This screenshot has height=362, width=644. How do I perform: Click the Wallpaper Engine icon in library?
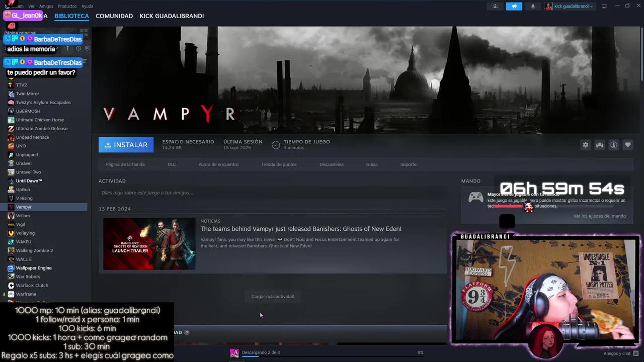(x=11, y=268)
